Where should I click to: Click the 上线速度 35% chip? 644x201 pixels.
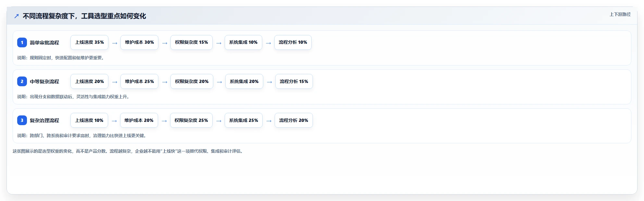coord(89,42)
